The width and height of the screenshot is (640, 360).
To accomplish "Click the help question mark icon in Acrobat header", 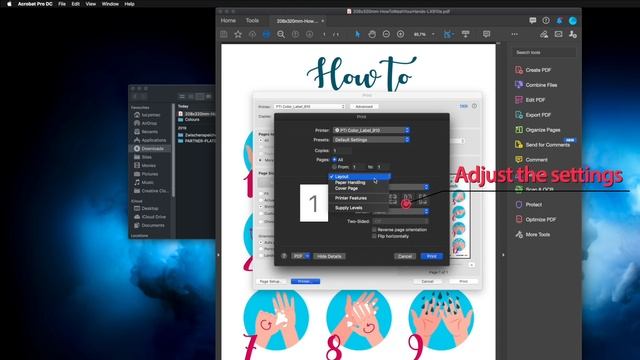I will pyautogui.click(x=546, y=20).
